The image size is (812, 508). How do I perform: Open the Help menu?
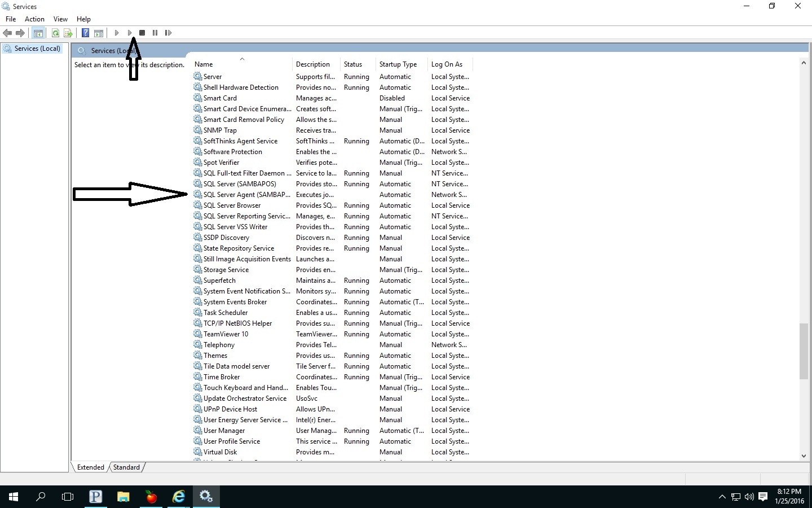(83, 19)
